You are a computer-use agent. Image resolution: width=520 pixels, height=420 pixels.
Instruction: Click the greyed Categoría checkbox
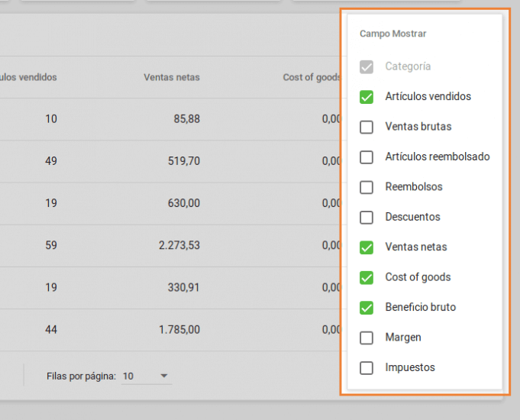coord(367,67)
